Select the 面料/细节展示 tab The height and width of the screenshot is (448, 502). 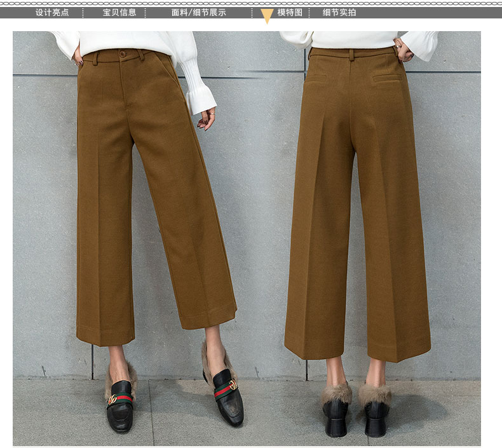[x=198, y=13]
